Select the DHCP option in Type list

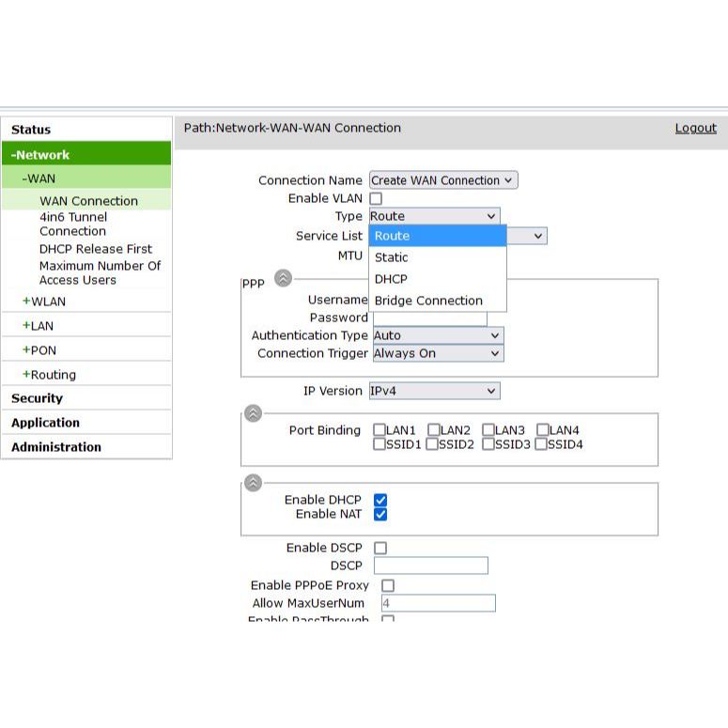click(x=391, y=279)
